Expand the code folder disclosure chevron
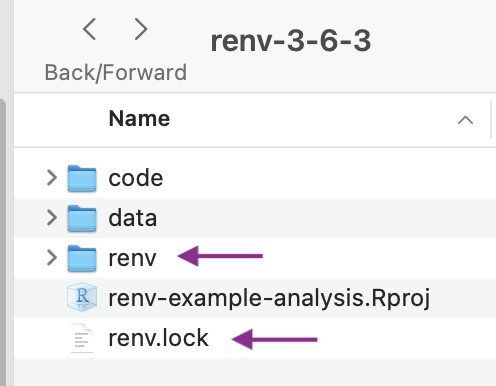Image resolution: width=496 pixels, height=386 pixels. pyautogui.click(x=52, y=178)
